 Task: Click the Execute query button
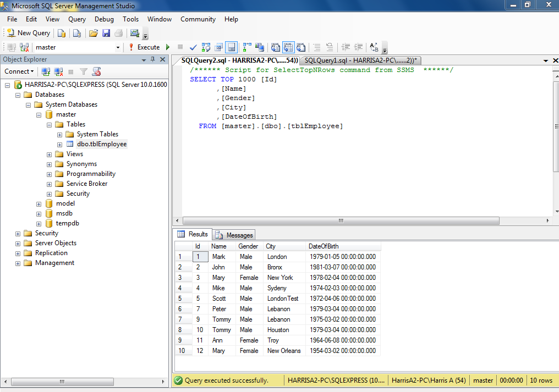point(144,47)
